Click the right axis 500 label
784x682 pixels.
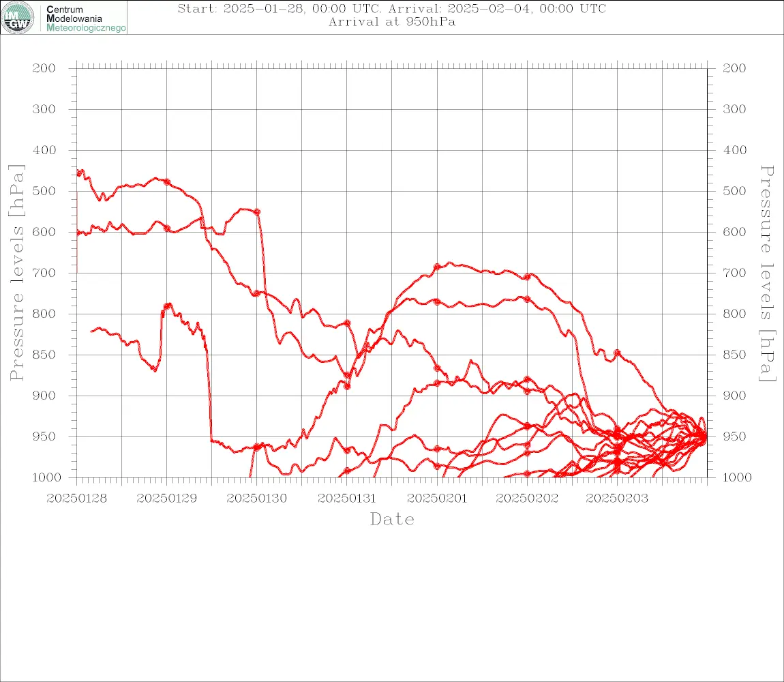point(734,191)
